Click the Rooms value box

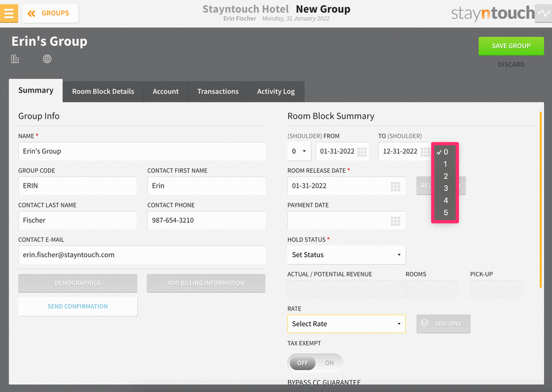433,289
